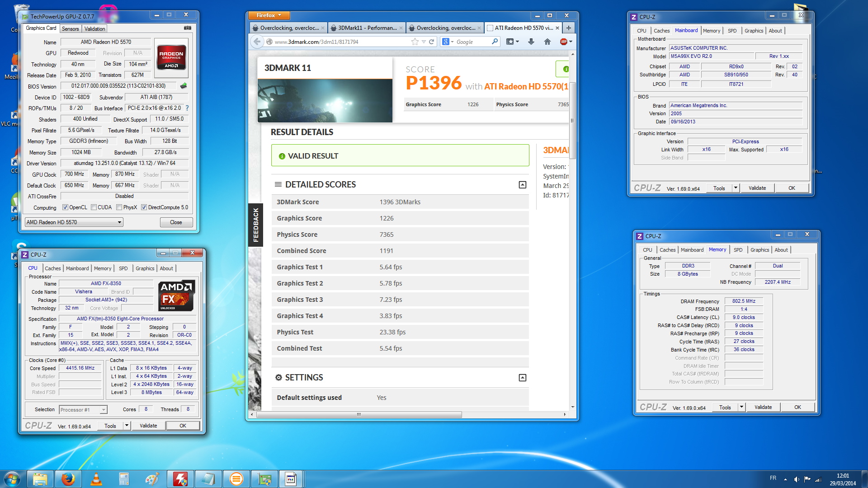This screenshot has height=488, width=868.
Task: Open a new Firefox tab with plus
Action: [x=568, y=28]
